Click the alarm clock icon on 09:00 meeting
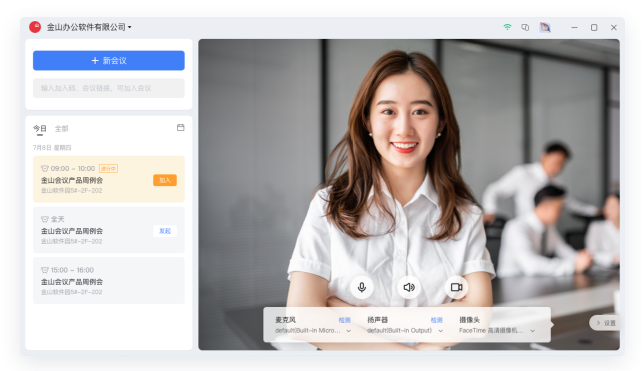This screenshot has width=642, height=371. (x=45, y=168)
